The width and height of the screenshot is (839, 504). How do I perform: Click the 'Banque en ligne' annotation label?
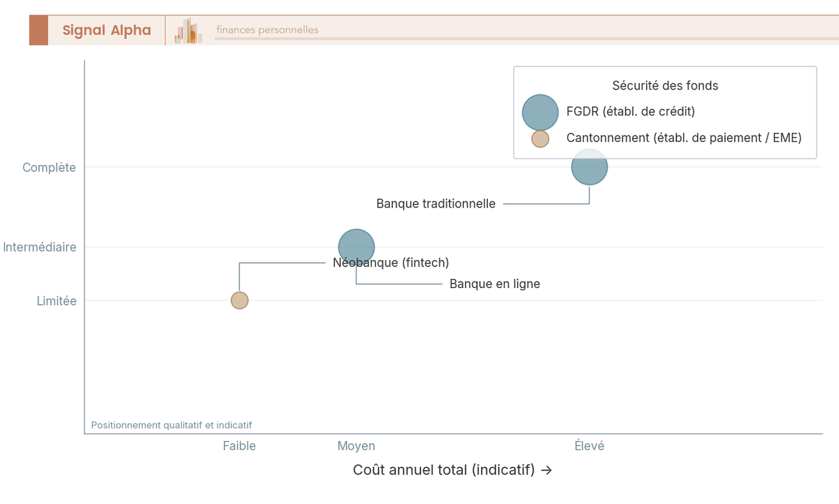click(495, 285)
